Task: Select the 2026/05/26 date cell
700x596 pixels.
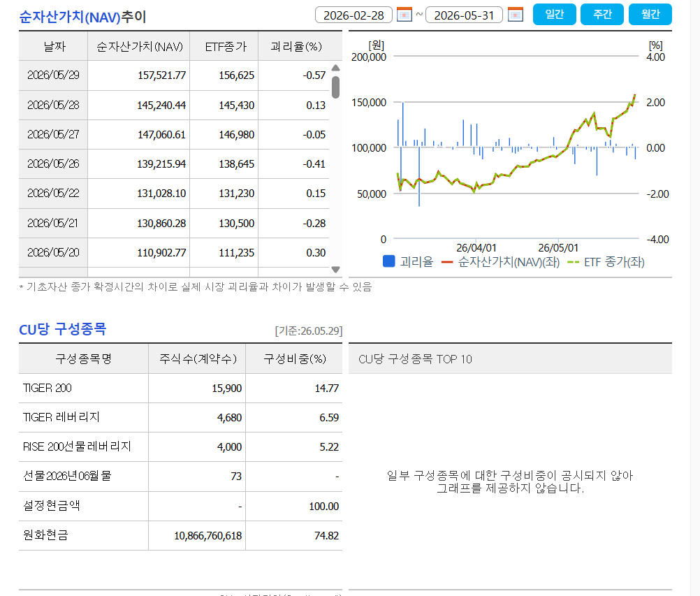Action: 54,163
